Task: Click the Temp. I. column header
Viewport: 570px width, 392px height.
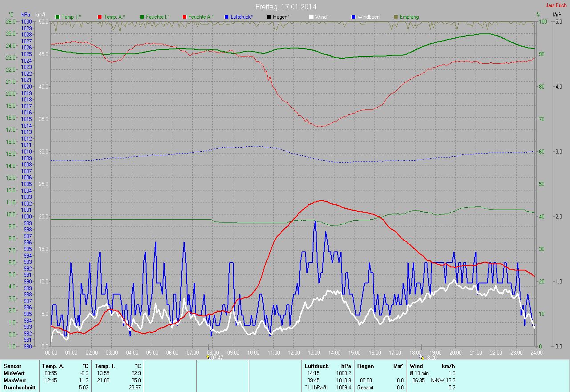Action: [105, 366]
